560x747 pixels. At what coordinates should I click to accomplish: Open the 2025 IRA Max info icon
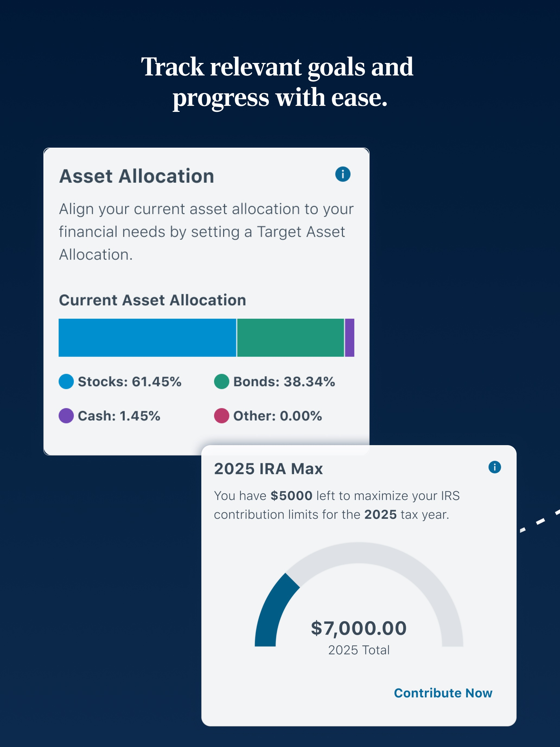(495, 467)
